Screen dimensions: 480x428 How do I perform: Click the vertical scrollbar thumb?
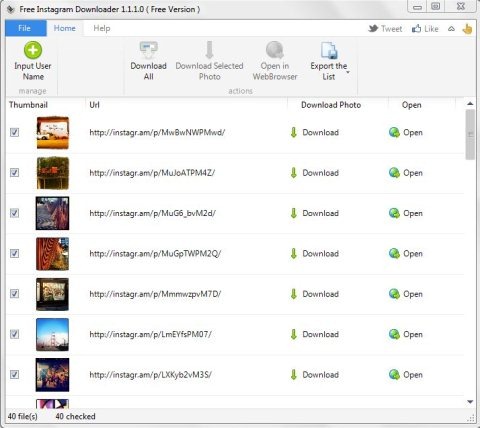click(470, 135)
